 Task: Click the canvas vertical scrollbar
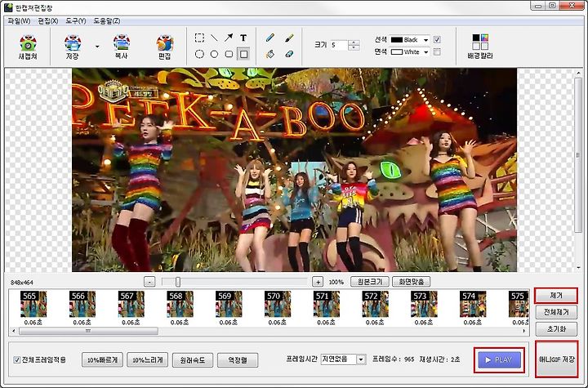click(578, 154)
